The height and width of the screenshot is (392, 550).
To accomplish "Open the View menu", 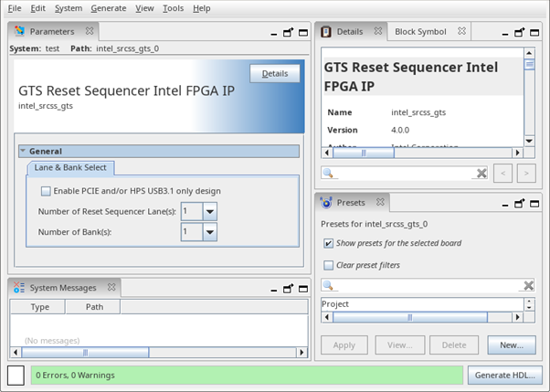I will click(x=144, y=8).
